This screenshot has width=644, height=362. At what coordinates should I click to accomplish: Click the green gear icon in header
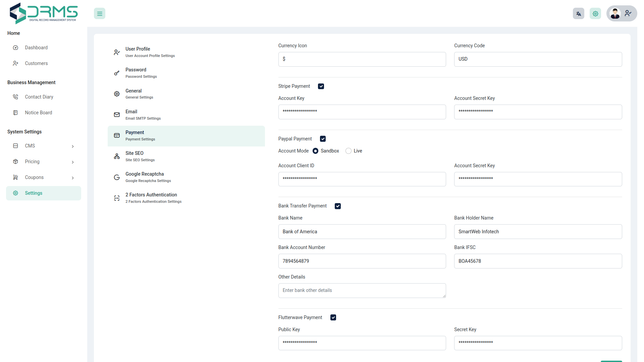pyautogui.click(x=595, y=14)
